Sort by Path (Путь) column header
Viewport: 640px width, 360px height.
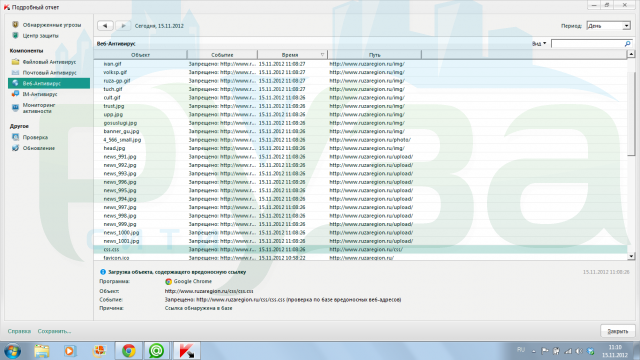[x=374, y=55]
